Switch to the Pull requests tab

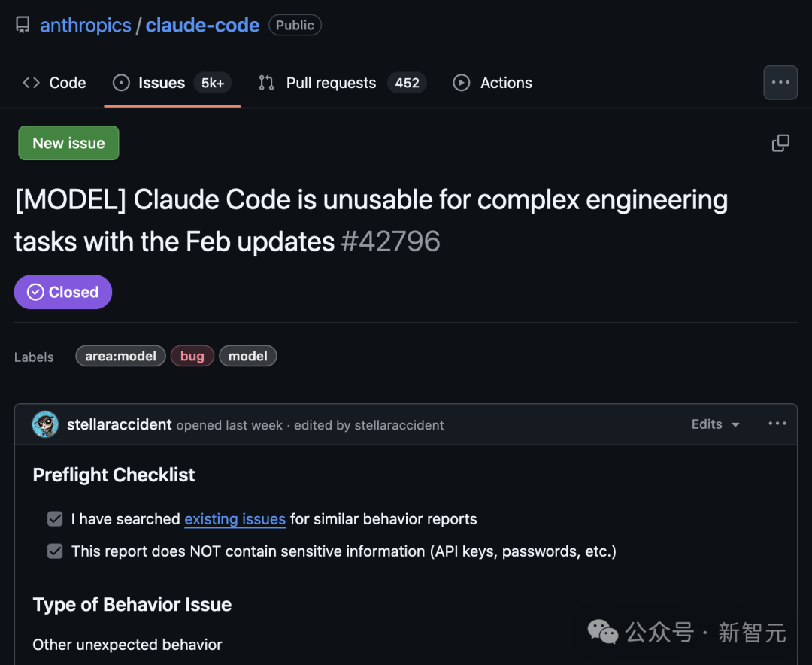coord(330,83)
